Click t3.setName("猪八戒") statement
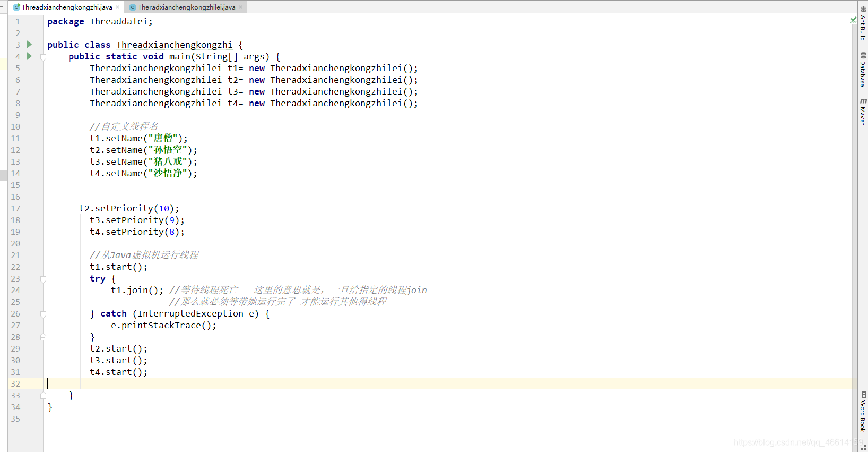This screenshot has width=868, height=452. (x=143, y=161)
